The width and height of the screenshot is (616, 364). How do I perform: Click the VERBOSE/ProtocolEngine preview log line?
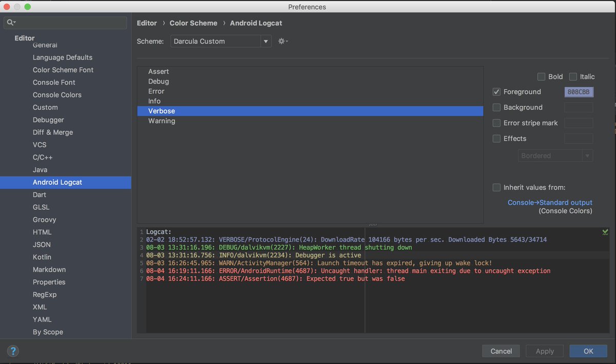(346, 240)
